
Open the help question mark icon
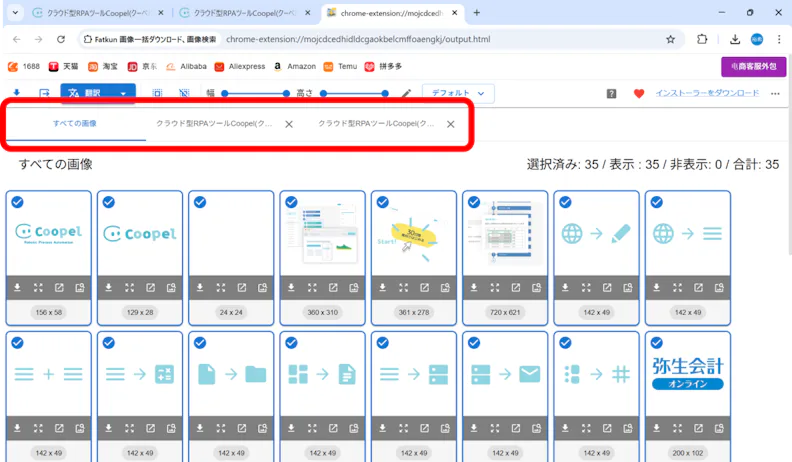[x=611, y=93]
